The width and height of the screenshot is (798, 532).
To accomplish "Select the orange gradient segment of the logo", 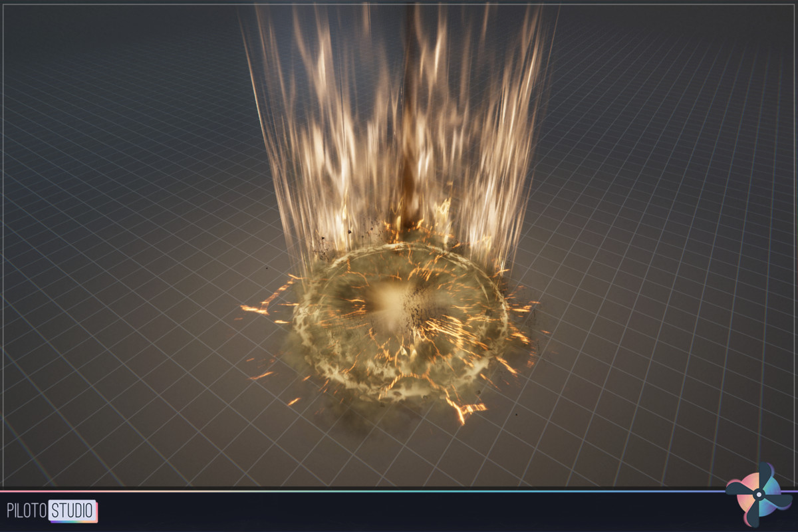I will (x=755, y=480).
